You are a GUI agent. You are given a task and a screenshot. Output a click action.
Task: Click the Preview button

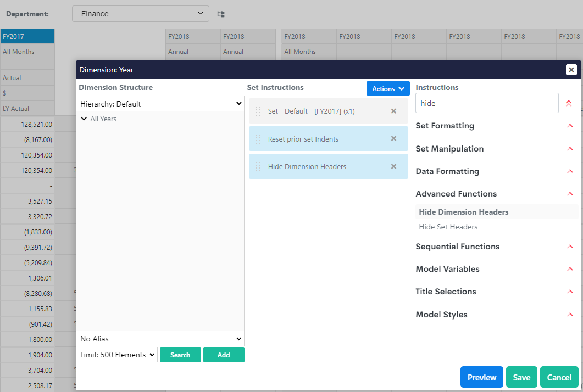pos(481,377)
